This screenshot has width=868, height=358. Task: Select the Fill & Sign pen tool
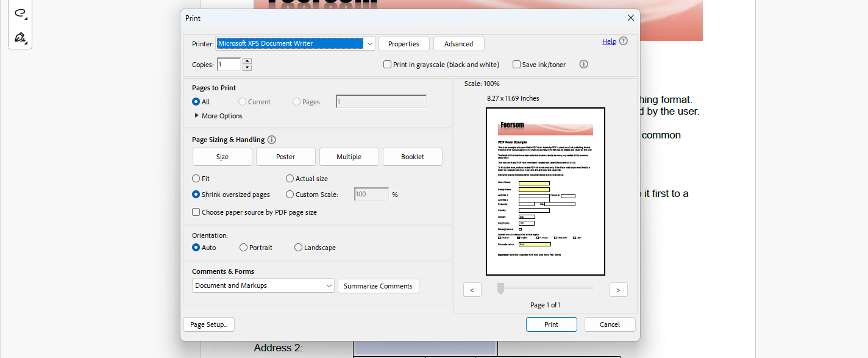20,38
